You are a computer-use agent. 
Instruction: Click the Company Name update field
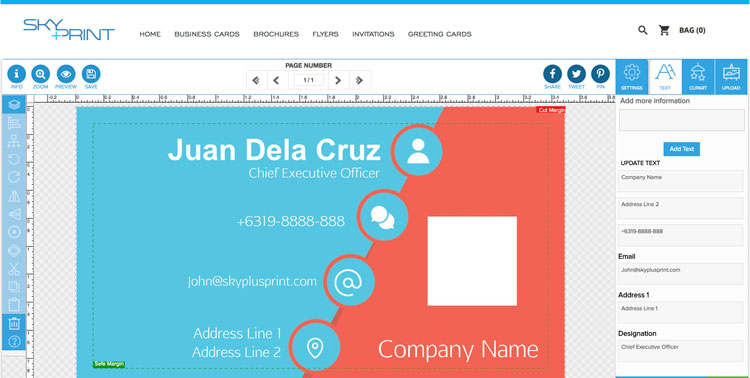(x=681, y=181)
